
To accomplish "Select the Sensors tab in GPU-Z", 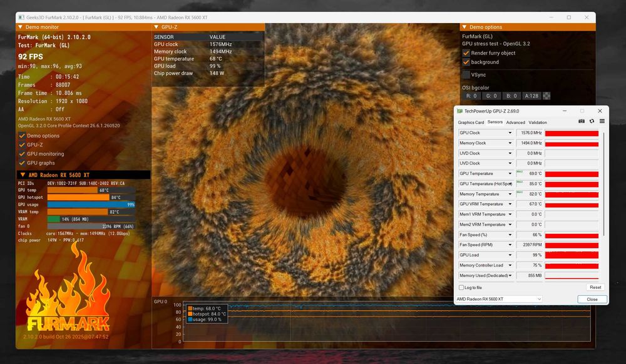I will pyautogui.click(x=495, y=122).
